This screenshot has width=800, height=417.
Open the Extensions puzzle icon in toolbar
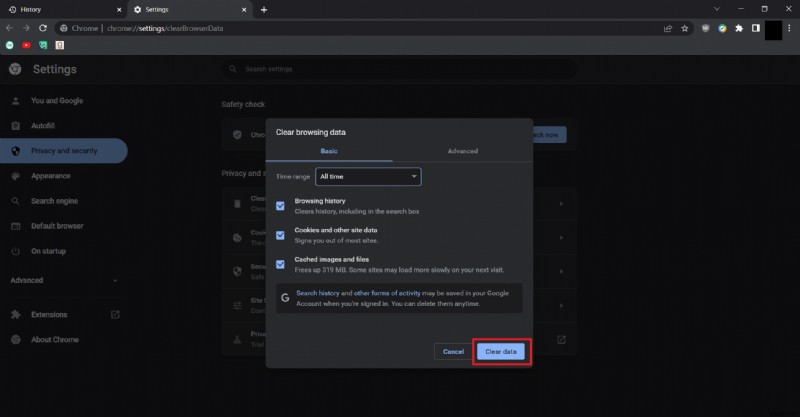[x=738, y=28]
